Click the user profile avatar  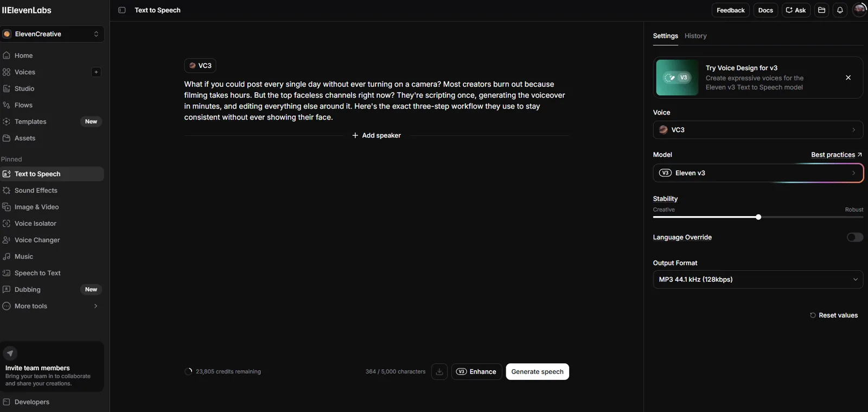(860, 10)
